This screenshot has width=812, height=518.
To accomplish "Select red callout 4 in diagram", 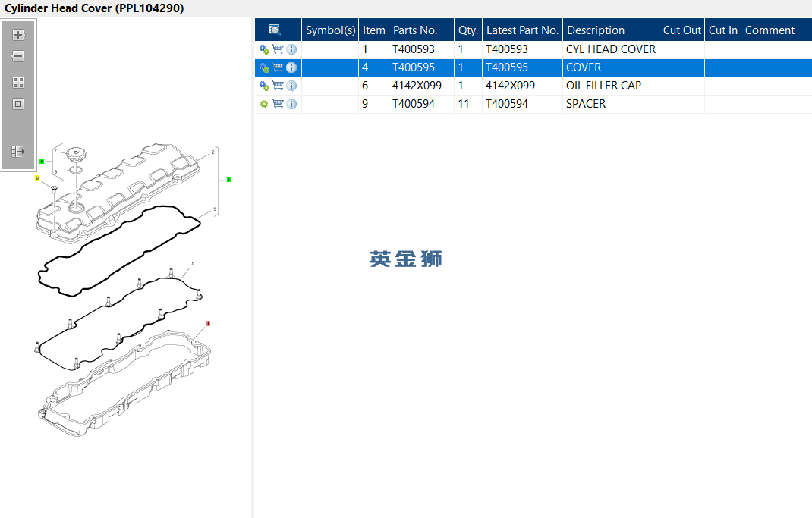I will (x=208, y=323).
